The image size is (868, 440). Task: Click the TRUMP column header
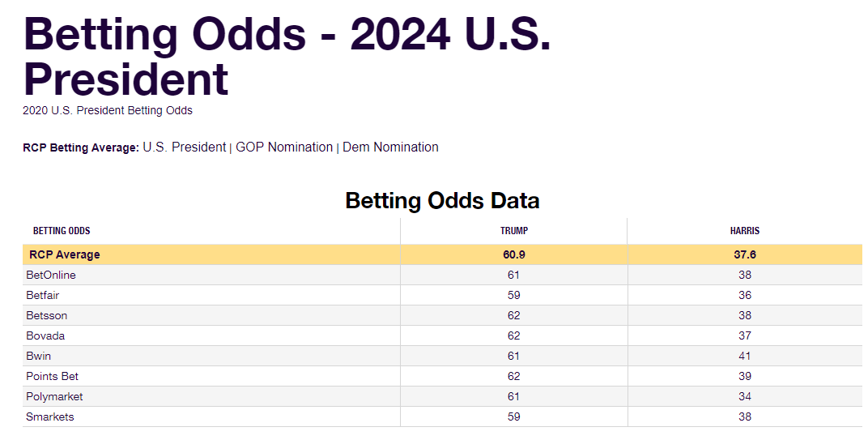(x=513, y=231)
